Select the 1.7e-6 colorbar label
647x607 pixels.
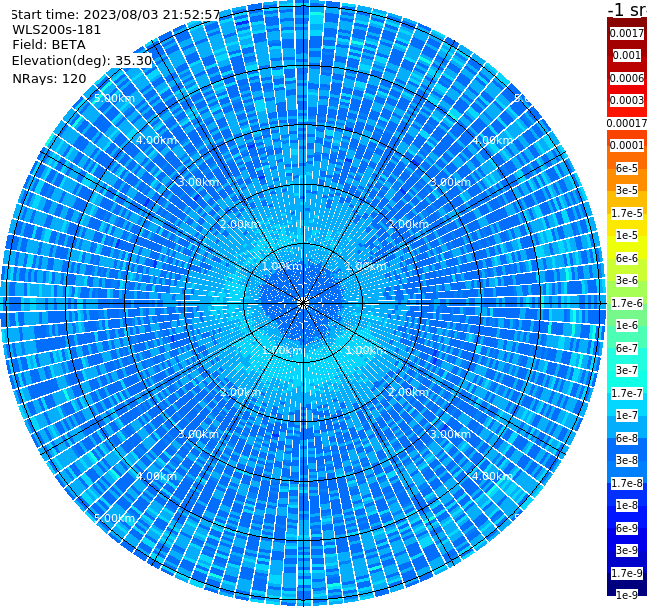[x=627, y=303]
